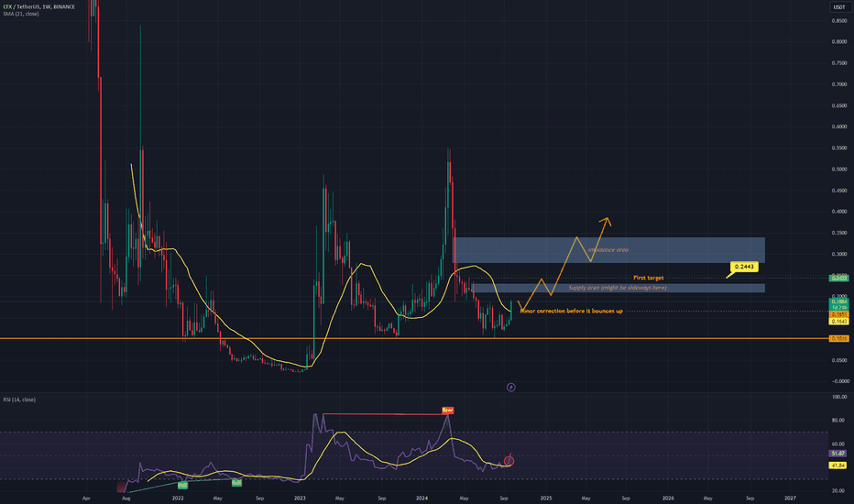This screenshot has height=504, width=854.
Task: Click the 0.0500 price axis label
Action: pyautogui.click(x=839, y=360)
